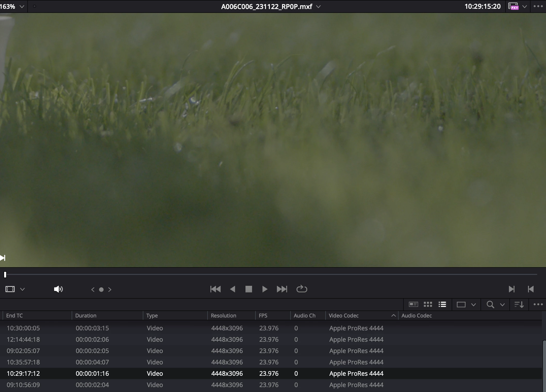The width and height of the screenshot is (546, 392).
Task: Jump to last frame of clip
Action: [282, 289]
